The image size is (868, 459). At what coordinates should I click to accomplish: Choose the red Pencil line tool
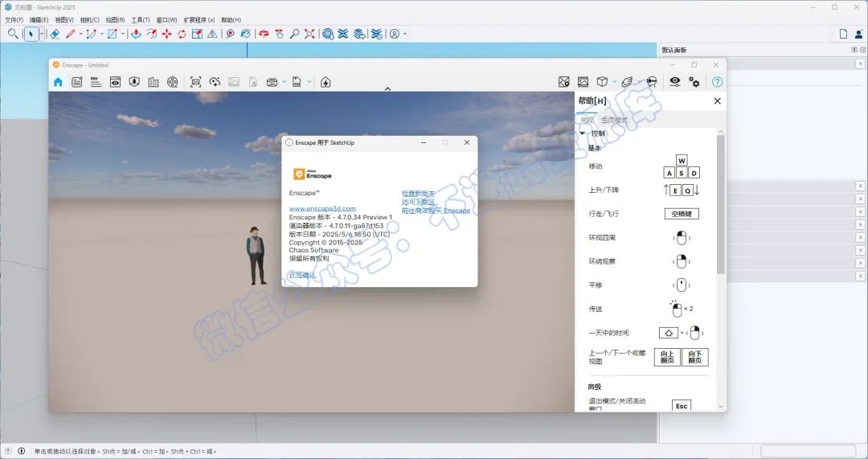[x=71, y=34]
